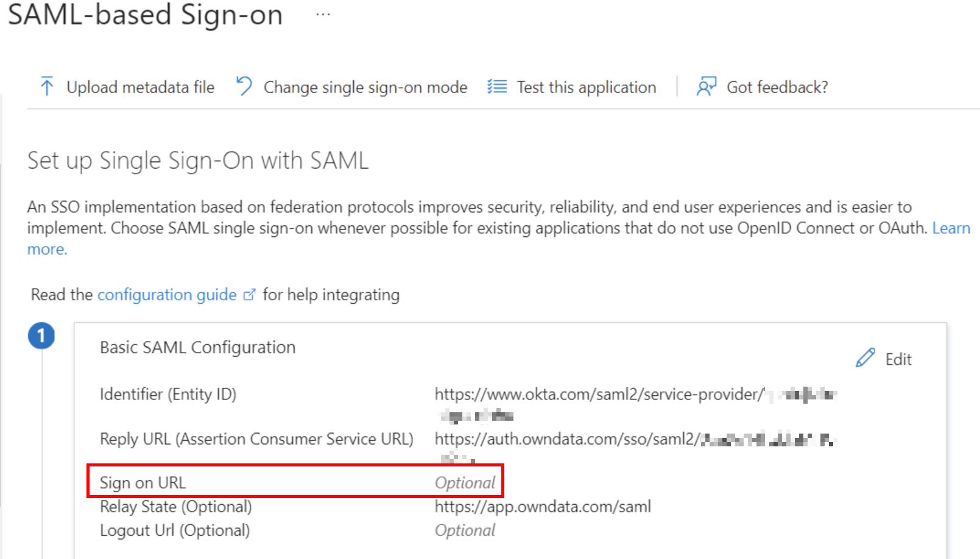
Task: Open the configuration guide link
Action: pyautogui.click(x=167, y=295)
